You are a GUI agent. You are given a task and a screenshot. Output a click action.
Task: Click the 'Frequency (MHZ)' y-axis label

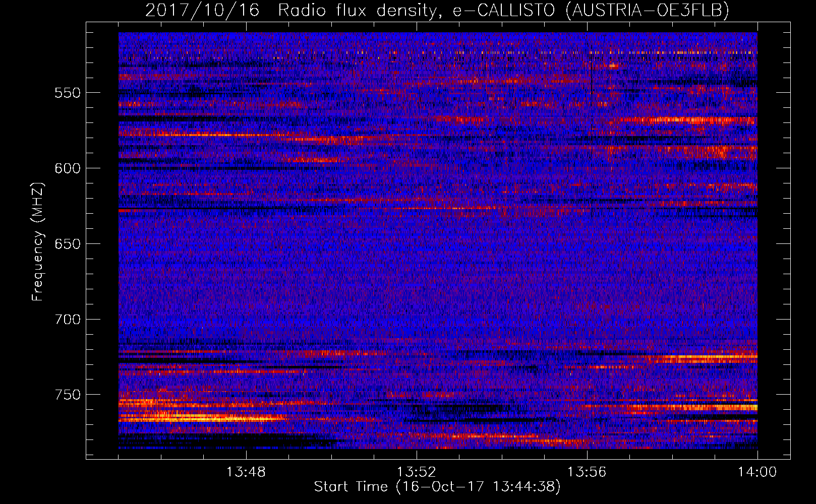(38, 241)
